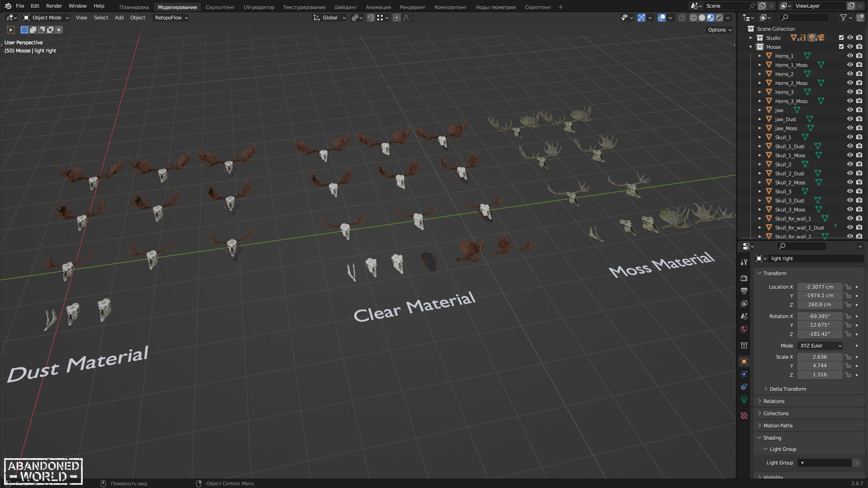Open the Tool properties tab
868x488 pixels.
tap(744, 262)
